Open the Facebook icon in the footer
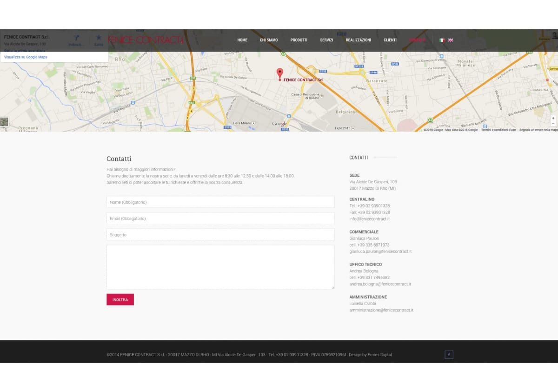The width and height of the screenshot is (558, 392). (x=449, y=355)
